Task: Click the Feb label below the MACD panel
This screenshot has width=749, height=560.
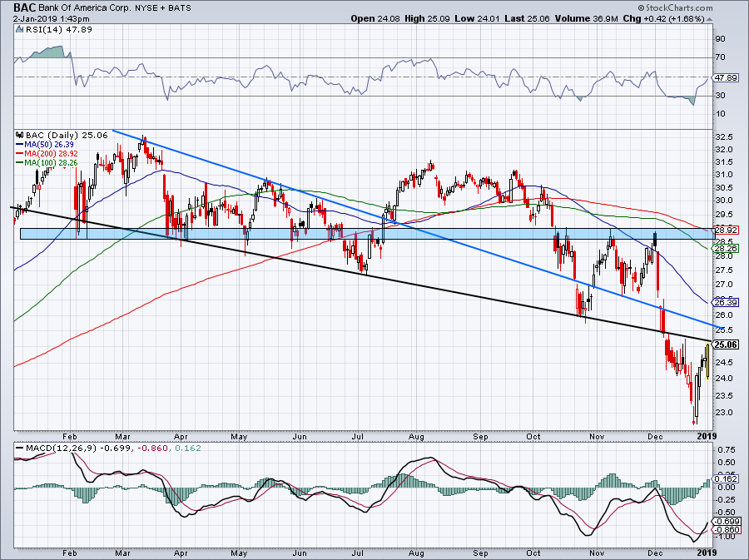Action: pyautogui.click(x=70, y=553)
